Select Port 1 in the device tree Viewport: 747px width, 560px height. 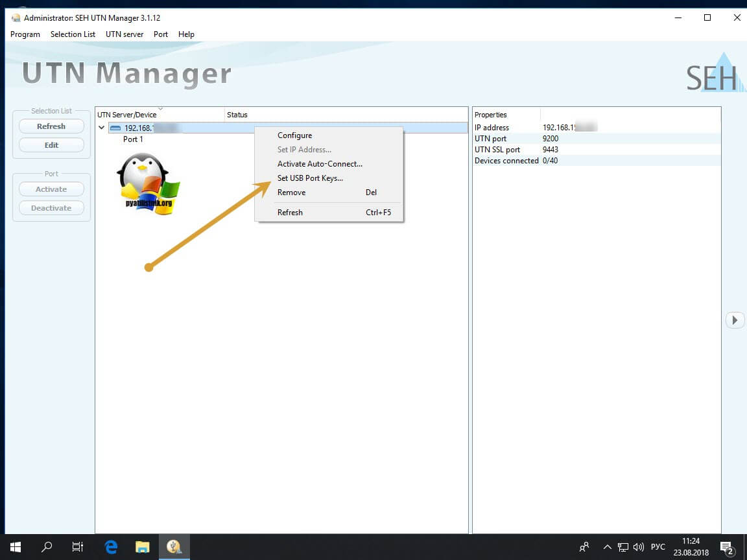click(133, 139)
